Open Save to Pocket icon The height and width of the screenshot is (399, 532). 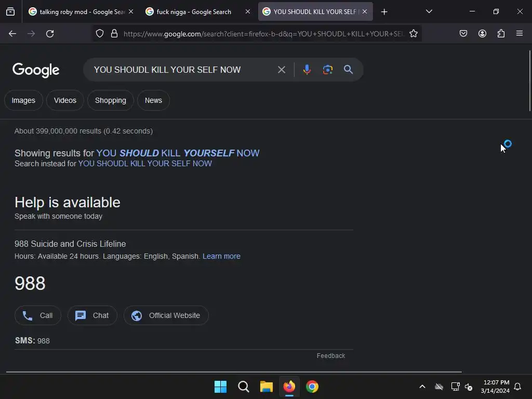click(x=463, y=34)
